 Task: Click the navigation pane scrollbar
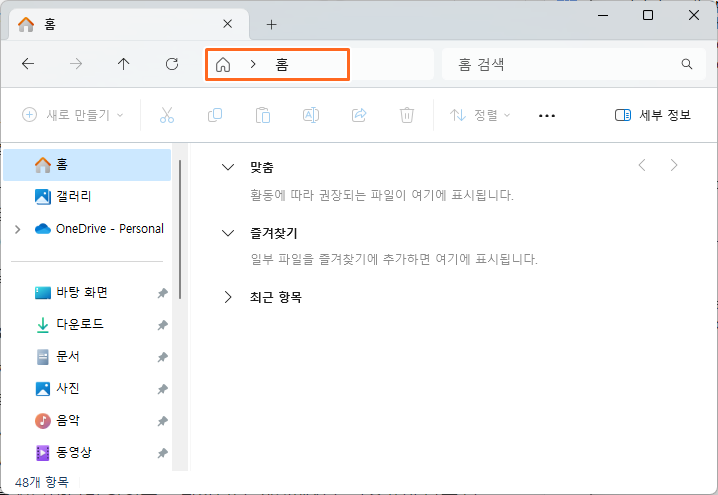(180, 229)
